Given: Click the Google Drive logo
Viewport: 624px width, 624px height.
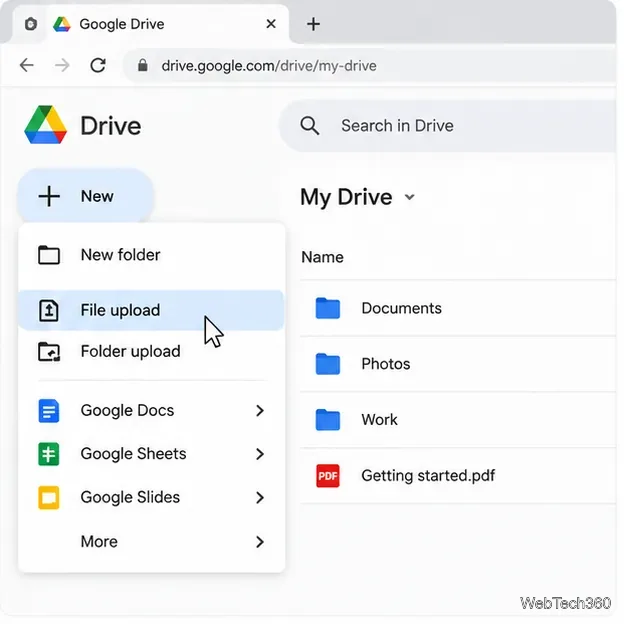Looking at the screenshot, I should pos(45,125).
